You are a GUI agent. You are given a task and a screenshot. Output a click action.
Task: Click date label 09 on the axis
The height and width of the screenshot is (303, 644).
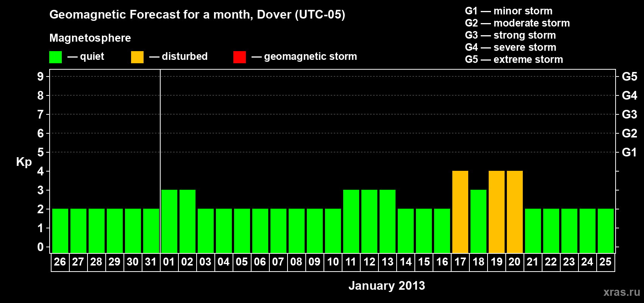(x=314, y=262)
